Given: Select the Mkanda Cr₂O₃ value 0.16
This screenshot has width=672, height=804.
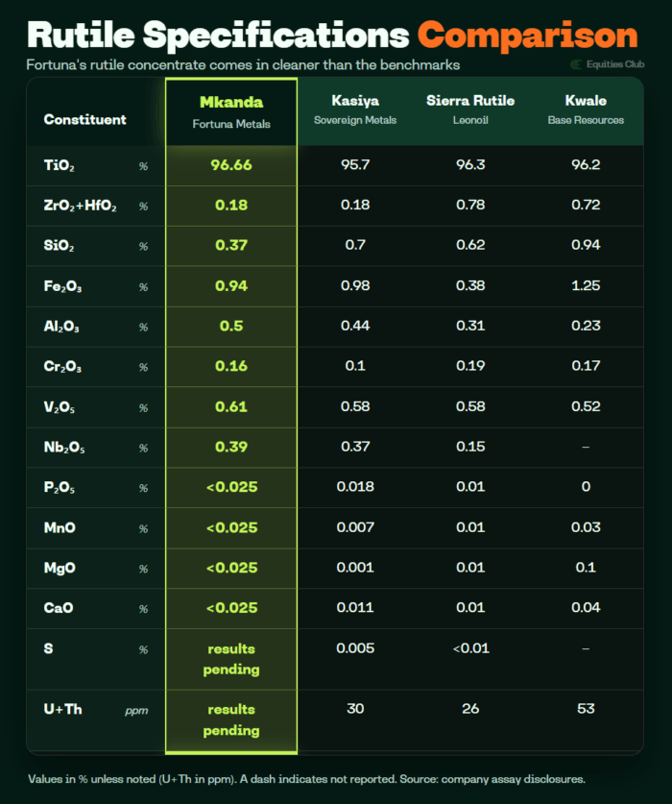Looking at the screenshot, I should 231,366.
